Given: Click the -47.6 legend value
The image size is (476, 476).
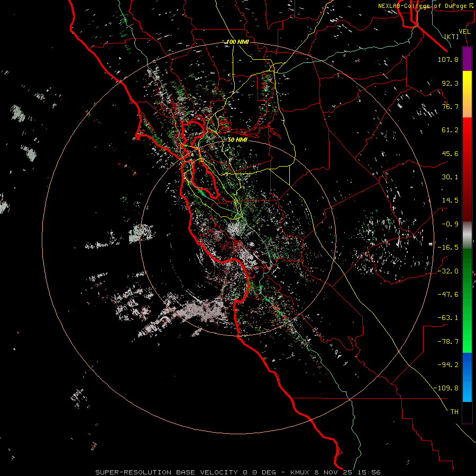Looking at the screenshot, I should click(x=448, y=295).
